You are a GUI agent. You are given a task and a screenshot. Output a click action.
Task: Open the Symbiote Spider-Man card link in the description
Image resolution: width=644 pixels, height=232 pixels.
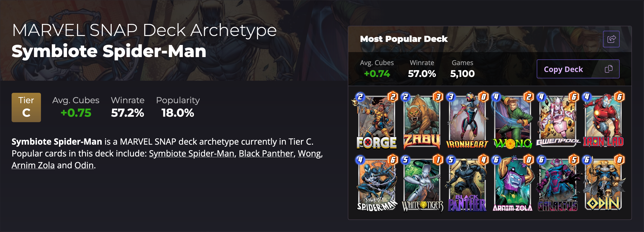(191, 153)
